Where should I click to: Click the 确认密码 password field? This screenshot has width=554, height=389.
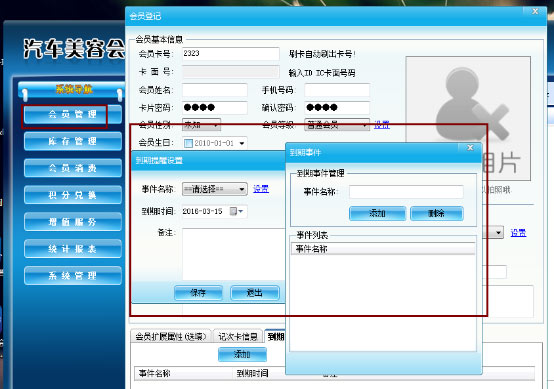(x=337, y=107)
